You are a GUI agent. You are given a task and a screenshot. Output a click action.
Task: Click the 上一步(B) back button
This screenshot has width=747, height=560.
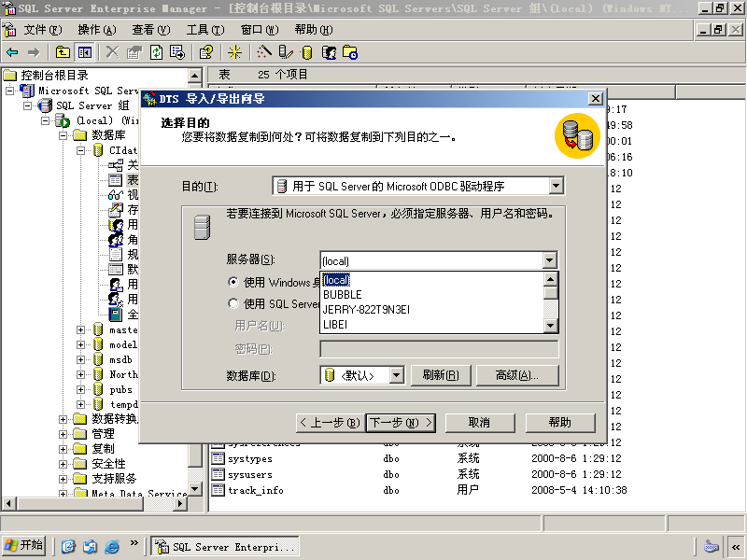click(331, 423)
